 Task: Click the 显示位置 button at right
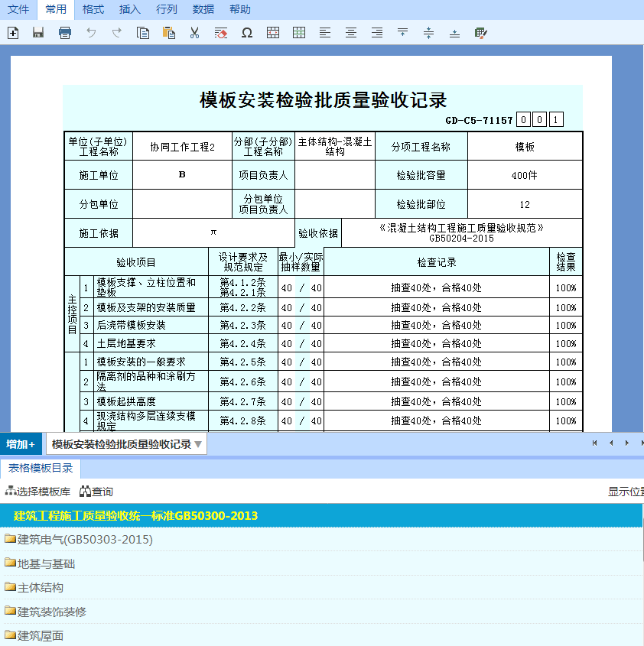point(626,491)
